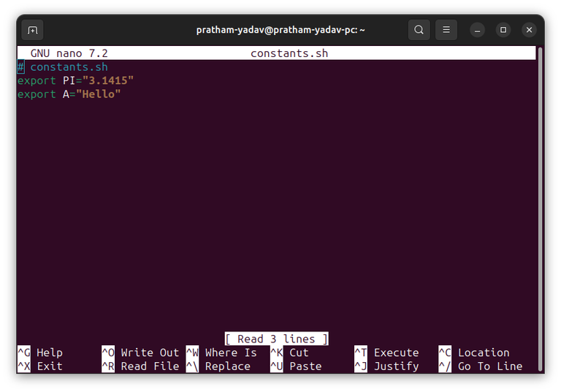The image size is (561, 392).
Task: Click 'GNU nano 7.2' in the header
Action: (69, 53)
